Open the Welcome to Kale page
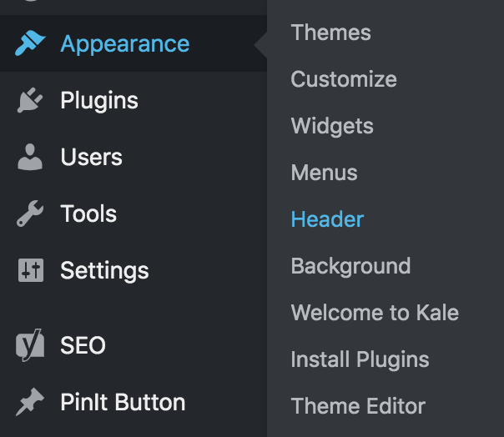The height and width of the screenshot is (437, 504). point(375,314)
